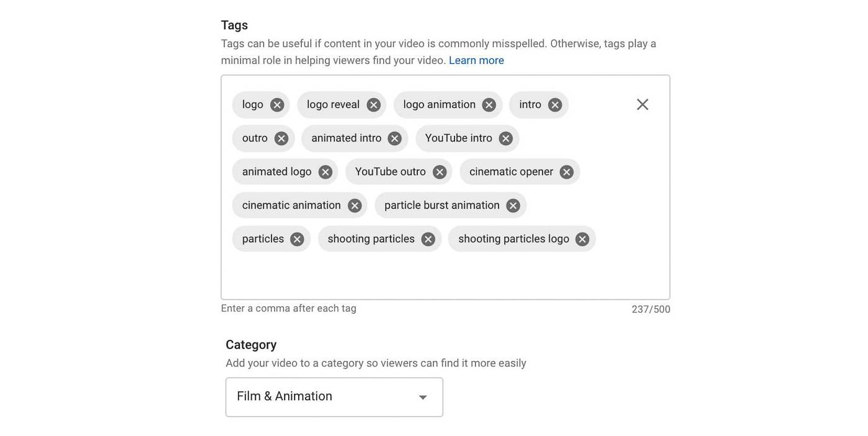
Task: Remove the "cinematic animation" tag
Action: tap(354, 205)
